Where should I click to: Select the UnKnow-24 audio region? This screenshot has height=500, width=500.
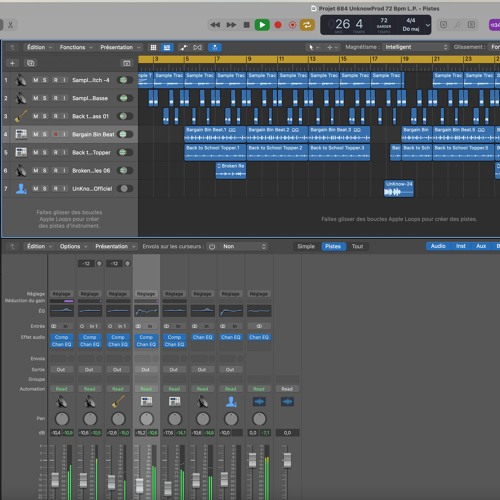point(399,189)
